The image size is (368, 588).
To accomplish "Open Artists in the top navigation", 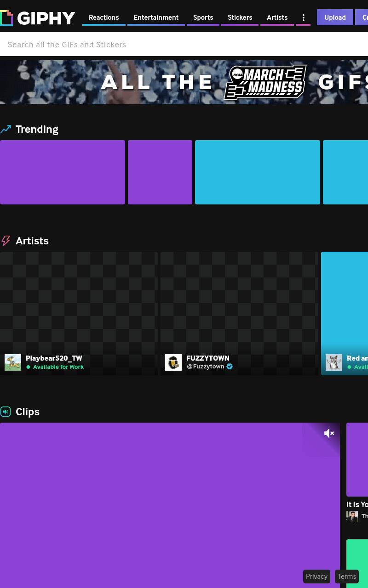I will point(277,17).
